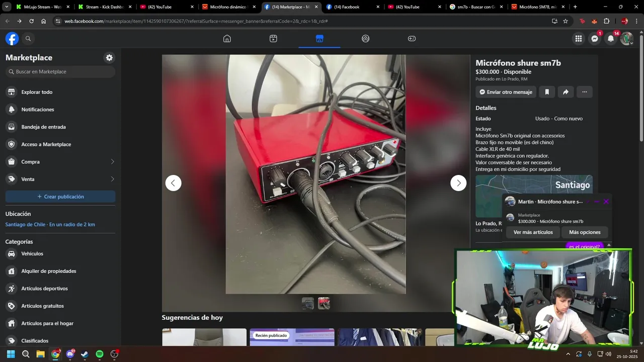
Task: Open the profile account avatar menu
Action: (x=626, y=39)
